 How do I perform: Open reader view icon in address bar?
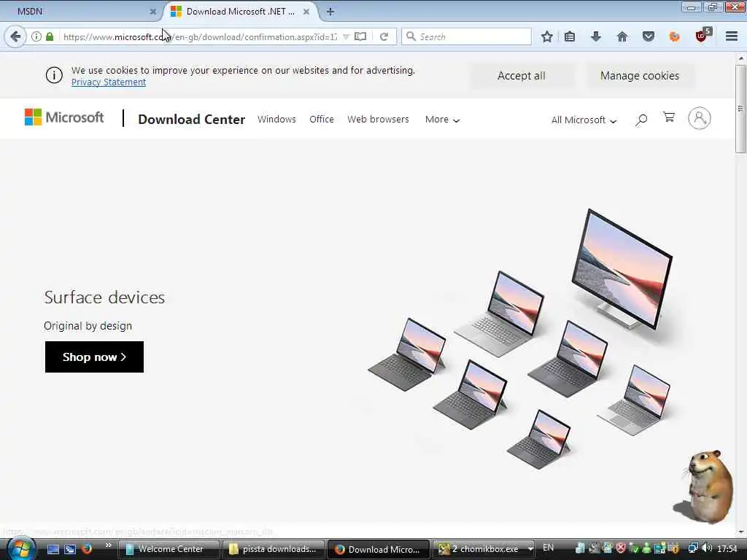click(360, 36)
